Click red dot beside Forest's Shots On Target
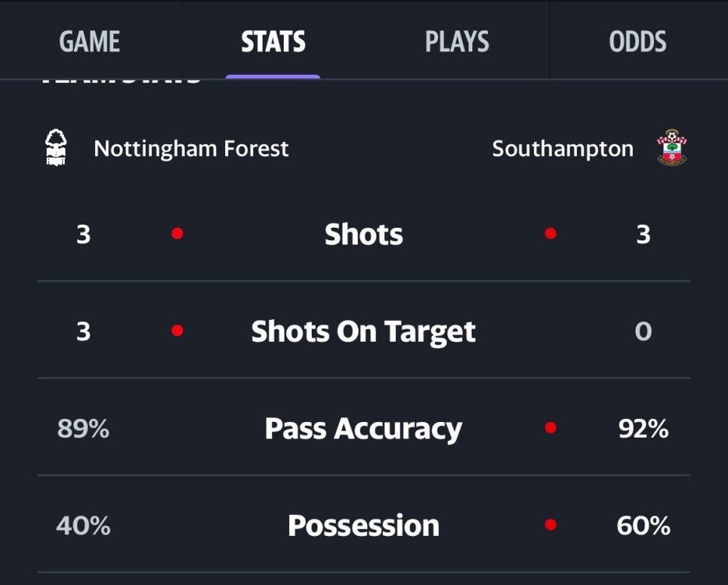This screenshot has height=585, width=728. tap(178, 331)
